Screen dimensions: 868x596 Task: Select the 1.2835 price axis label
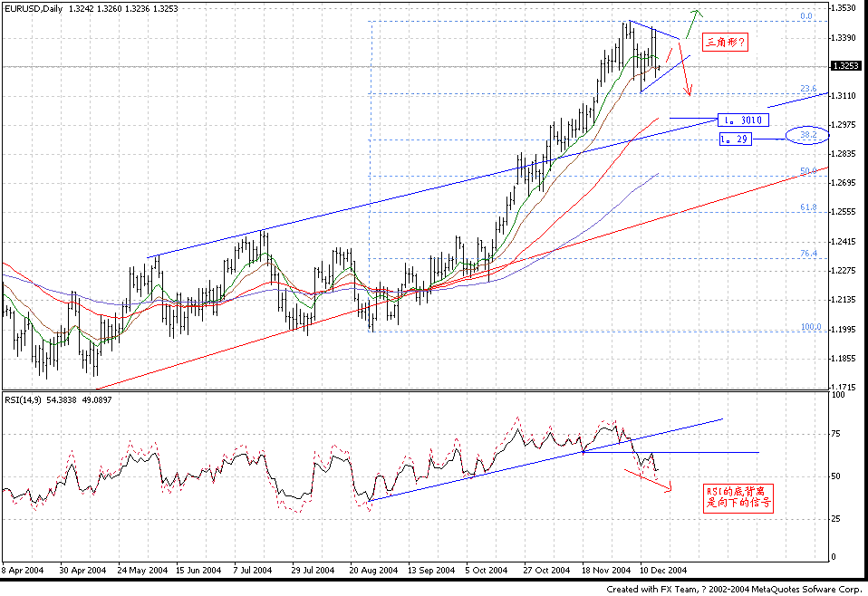pos(844,154)
